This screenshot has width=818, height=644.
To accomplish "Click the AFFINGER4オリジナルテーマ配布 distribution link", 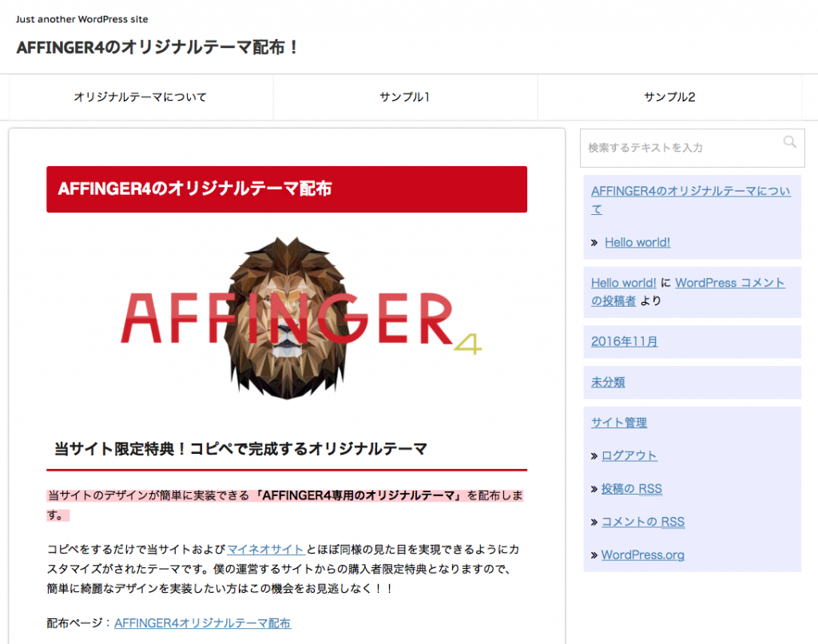I will [203, 623].
